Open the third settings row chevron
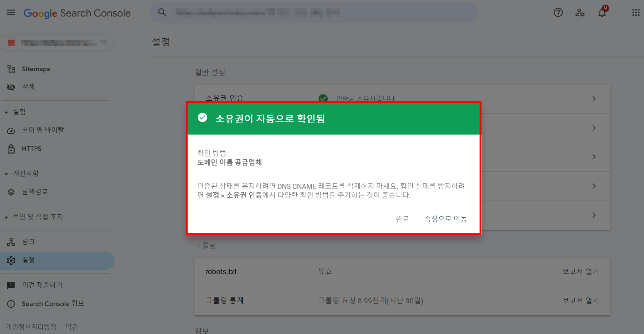The image size is (644, 334). pyautogui.click(x=594, y=157)
